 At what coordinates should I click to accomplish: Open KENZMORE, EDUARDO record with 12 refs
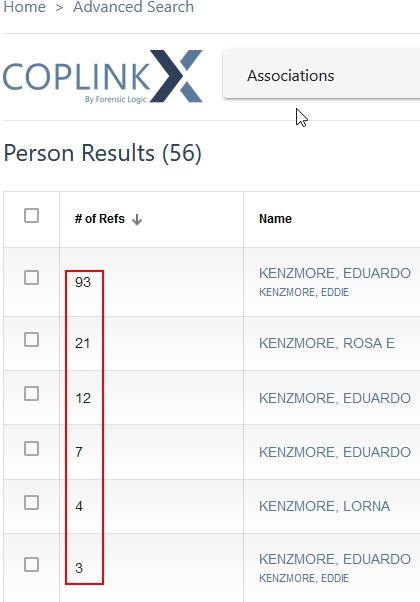pos(335,398)
